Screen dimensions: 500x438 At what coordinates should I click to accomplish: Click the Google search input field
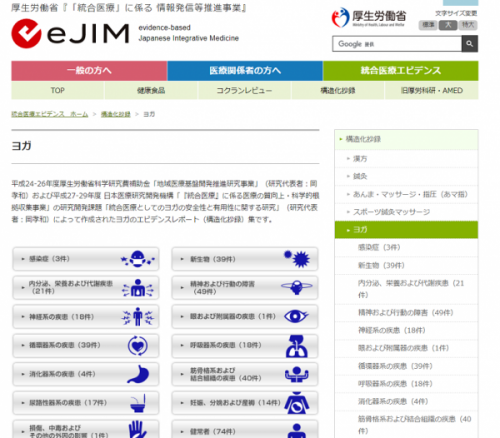coord(397,44)
